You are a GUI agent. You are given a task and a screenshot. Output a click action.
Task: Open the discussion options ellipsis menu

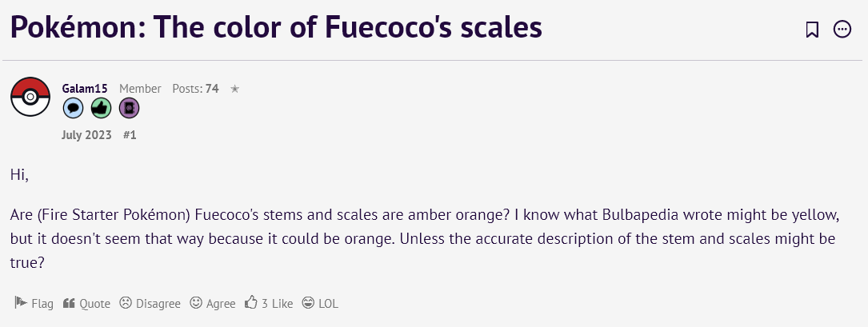point(842,30)
